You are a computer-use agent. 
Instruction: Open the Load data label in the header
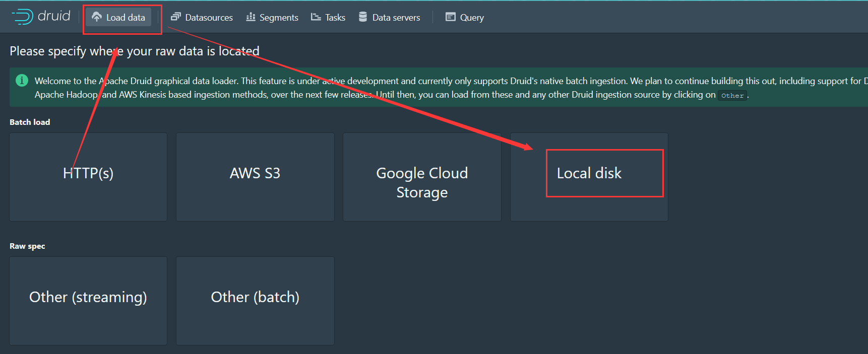pos(126,18)
